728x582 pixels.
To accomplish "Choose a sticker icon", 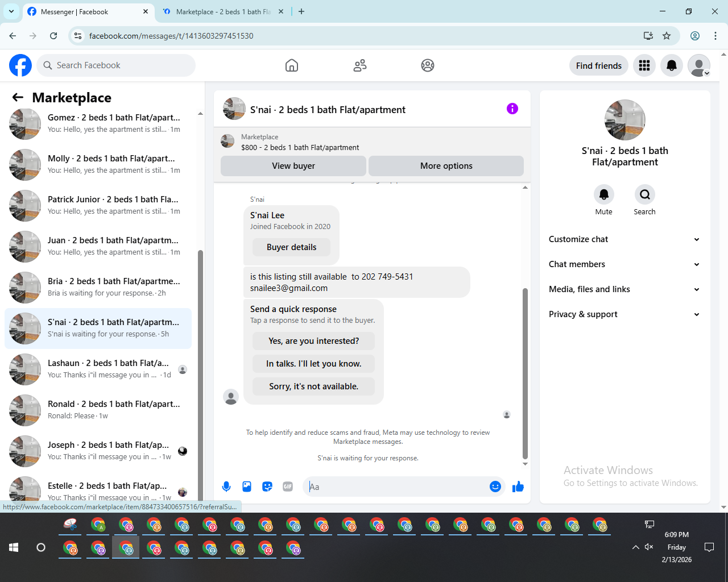I will click(x=267, y=487).
